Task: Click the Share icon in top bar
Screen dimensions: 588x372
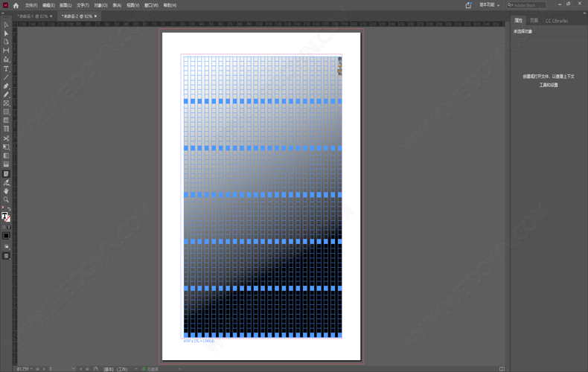Action: click(x=468, y=5)
